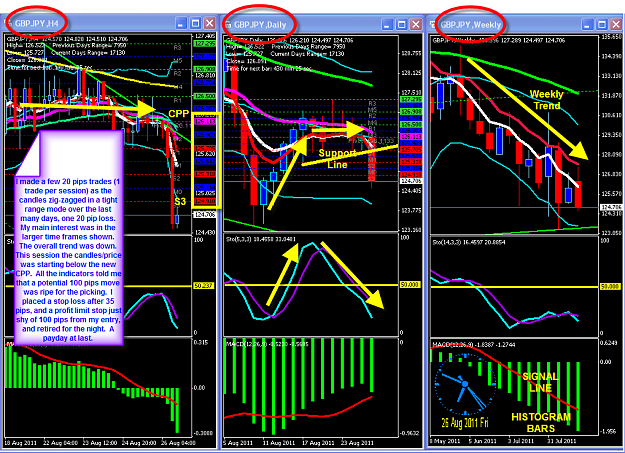This screenshot has height=453, width=625.
Task: Click the green 127.295 pivot label in H4 window
Action: pos(204,43)
